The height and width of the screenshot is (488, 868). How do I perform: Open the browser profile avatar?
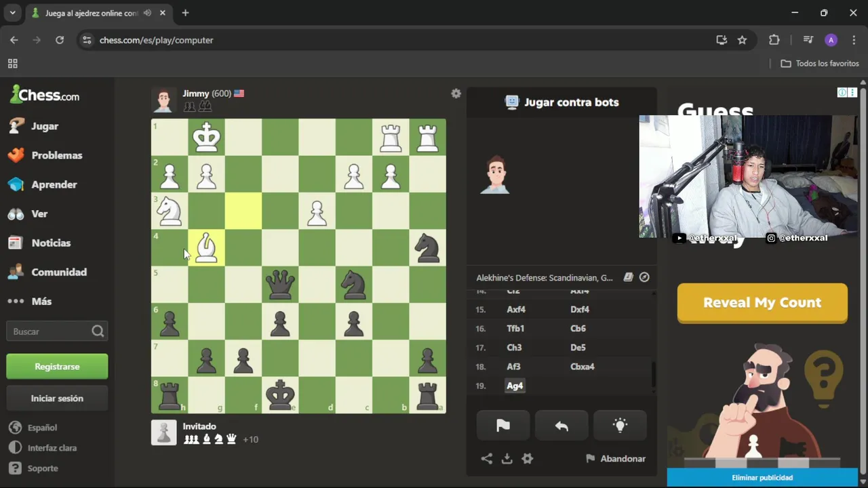[831, 40]
